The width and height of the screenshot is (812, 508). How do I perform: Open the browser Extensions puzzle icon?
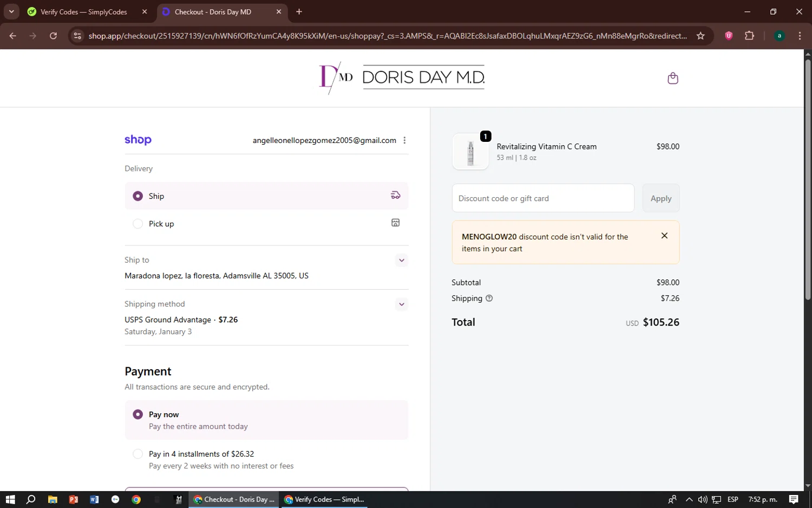(x=749, y=36)
